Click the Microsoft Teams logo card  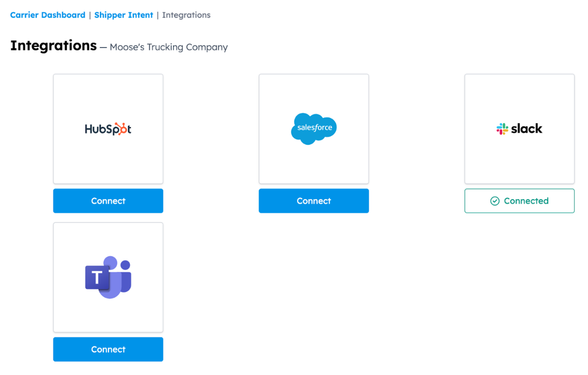(108, 277)
